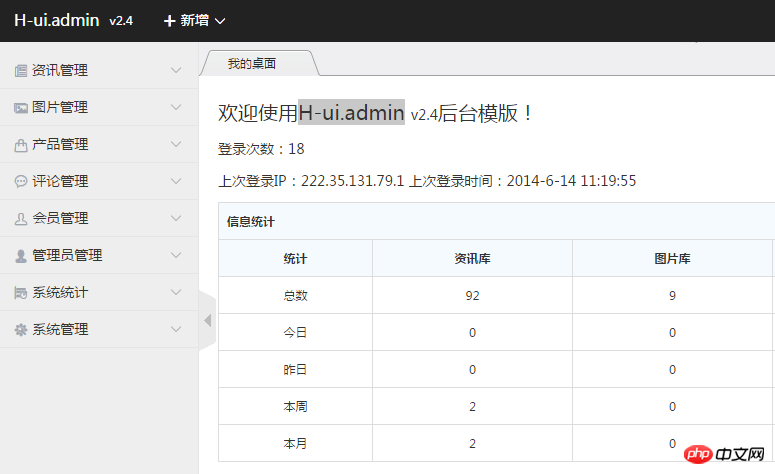Click the 本月 row label

click(296, 444)
